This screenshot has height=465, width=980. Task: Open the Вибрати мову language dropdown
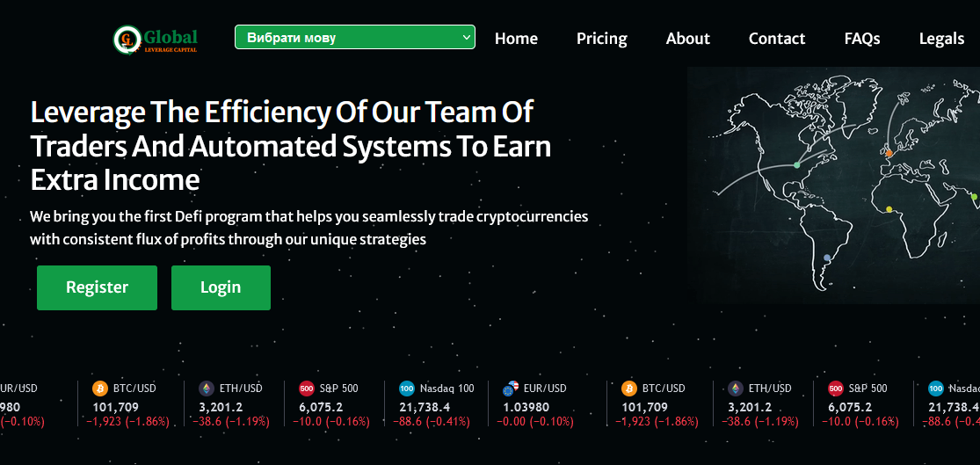pyautogui.click(x=354, y=38)
